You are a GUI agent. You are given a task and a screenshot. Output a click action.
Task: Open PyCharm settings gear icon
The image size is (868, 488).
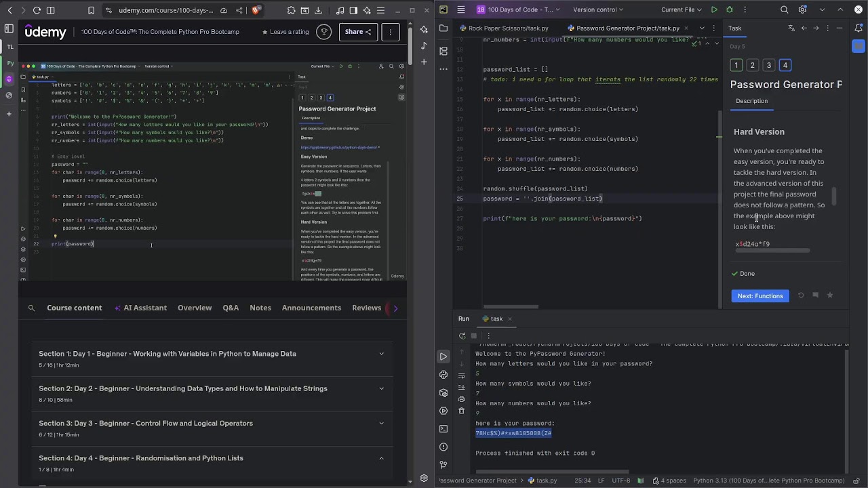[x=803, y=9]
